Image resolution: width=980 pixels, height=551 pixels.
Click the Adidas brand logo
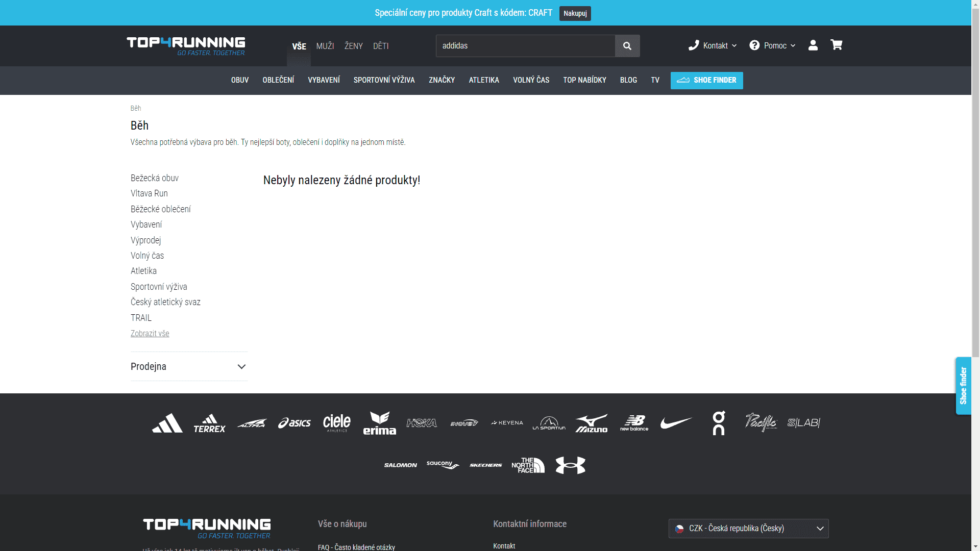[x=167, y=423]
